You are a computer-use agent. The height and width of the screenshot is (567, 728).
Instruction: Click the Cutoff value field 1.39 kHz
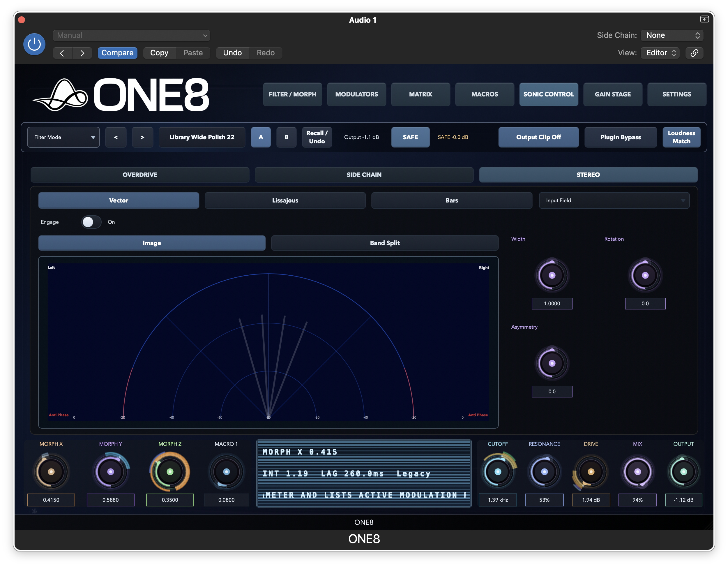498,500
